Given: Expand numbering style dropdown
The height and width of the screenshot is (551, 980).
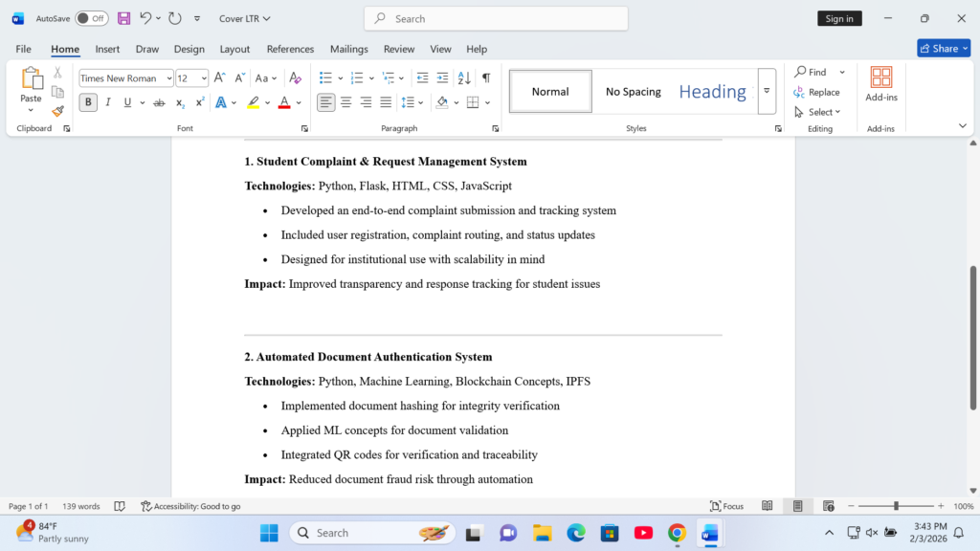Looking at the screenshot, I should 371,78.
